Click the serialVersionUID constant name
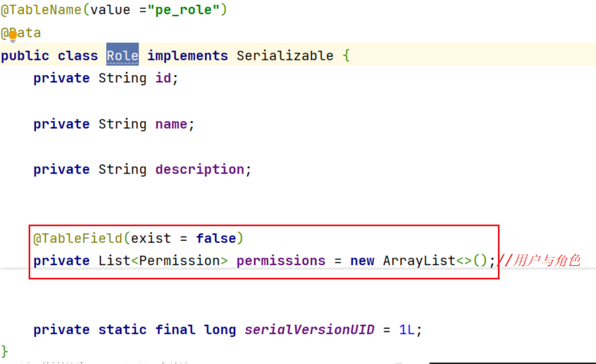 tap(309, 330)
